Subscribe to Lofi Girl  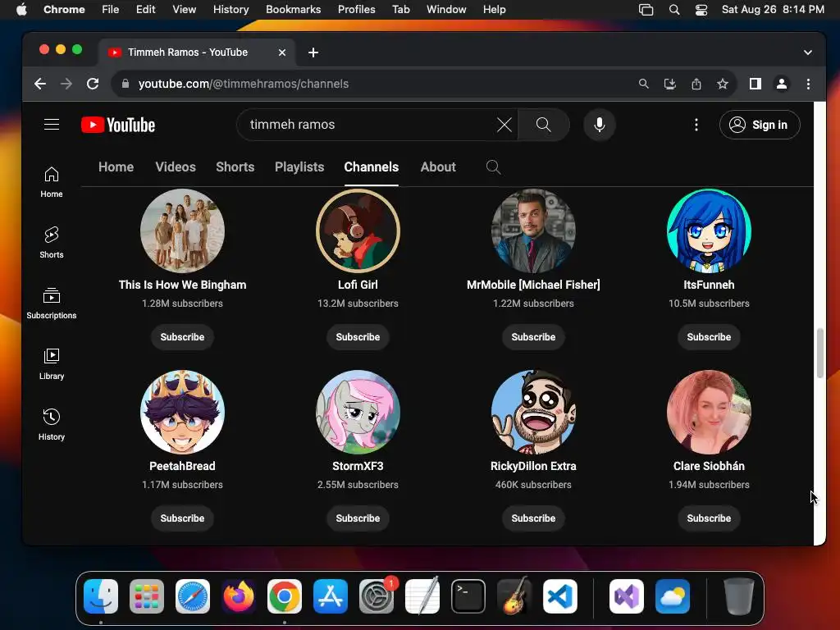click(x=358, y=337)
